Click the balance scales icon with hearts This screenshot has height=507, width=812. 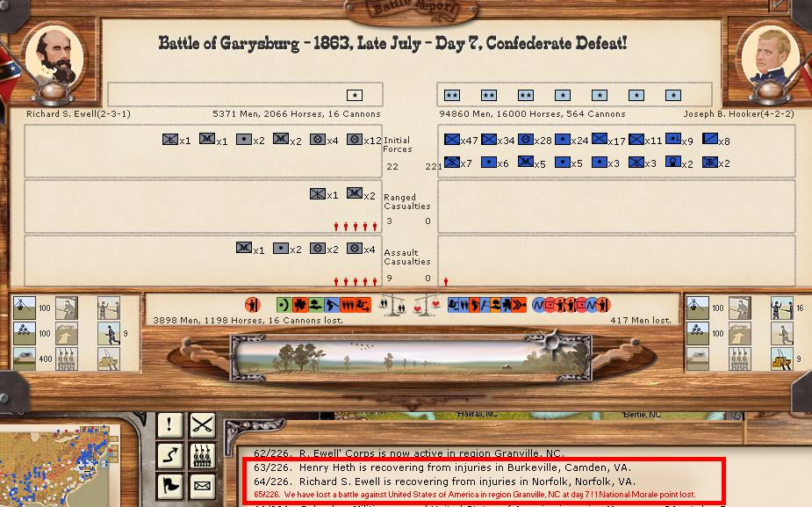pos(432,305)
